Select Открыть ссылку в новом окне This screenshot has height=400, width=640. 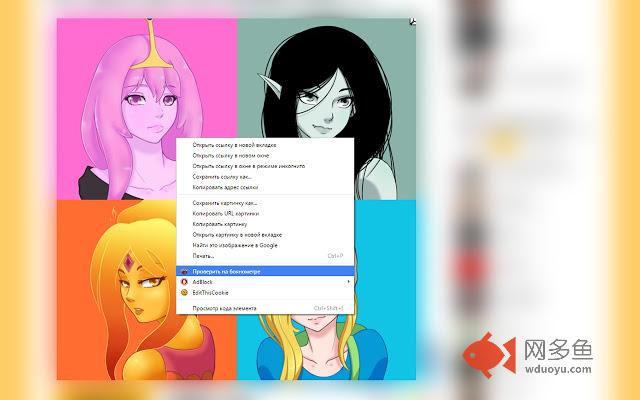(x=264, y=156)
